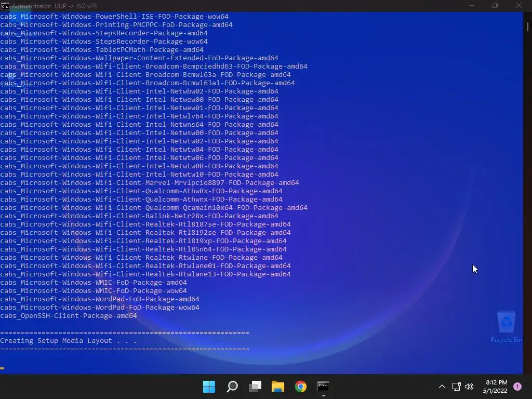The width and height of the screenshot is (532, 399).
Task: Click the WordPad-FoD-Package-amd64 line
Action: point(100,299)
